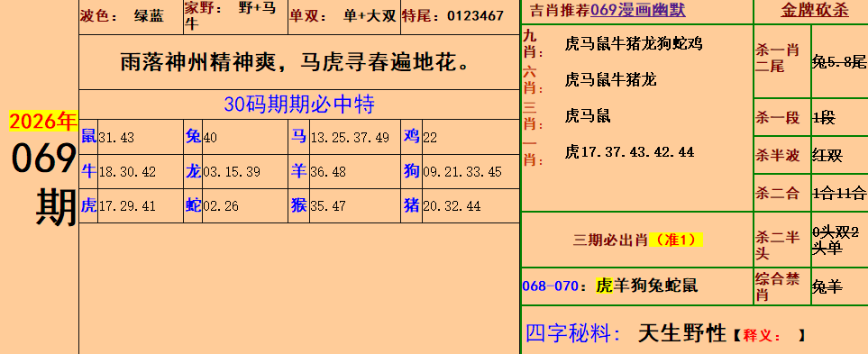Viewport: 868px width, 354px height.
Task: Select the 虎17.37.43.42.44 line
Action: coord(629,151)
